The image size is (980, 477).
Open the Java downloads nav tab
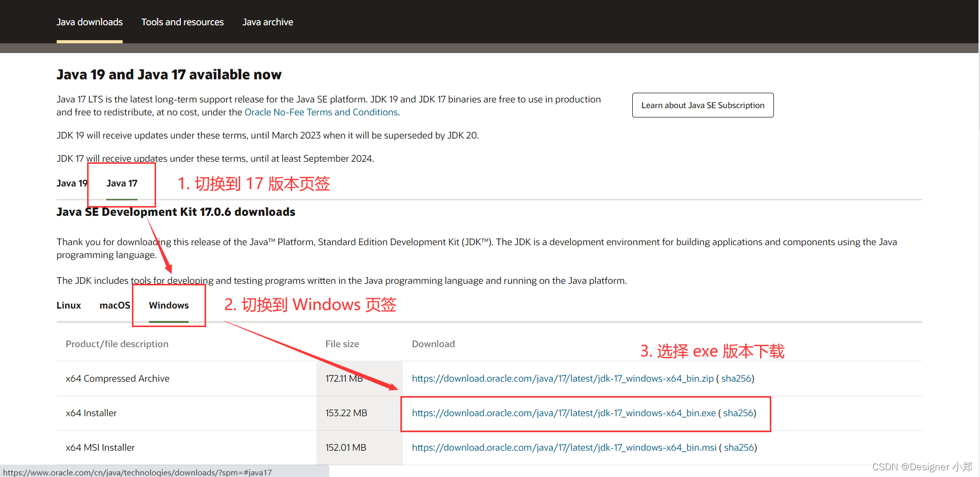point(90,22)
